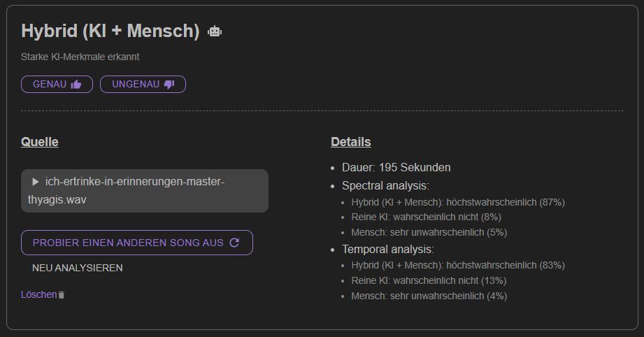This screenshot has height=337, width=644.
Task: Click the temporal Reine KI 13% line
Action: coord(429,281)
